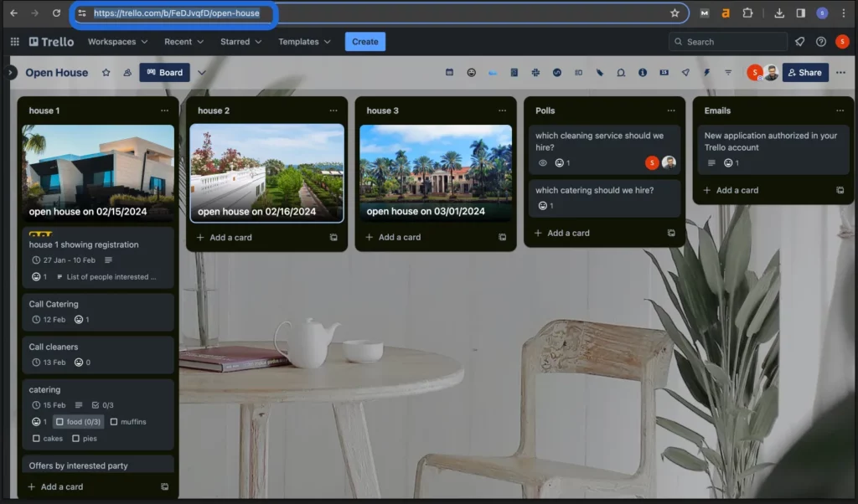Open the app switcher grid icon
This screenshot has width=858, height=504.
[x=15, y=42]
